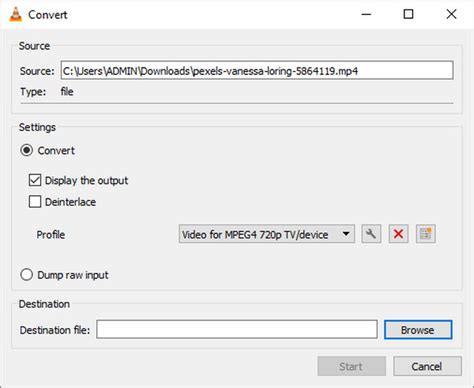Screen dimensions: 474x388
Task: Click inside the Destination file field
Action: pyautogui.click(x=237, y=329)
